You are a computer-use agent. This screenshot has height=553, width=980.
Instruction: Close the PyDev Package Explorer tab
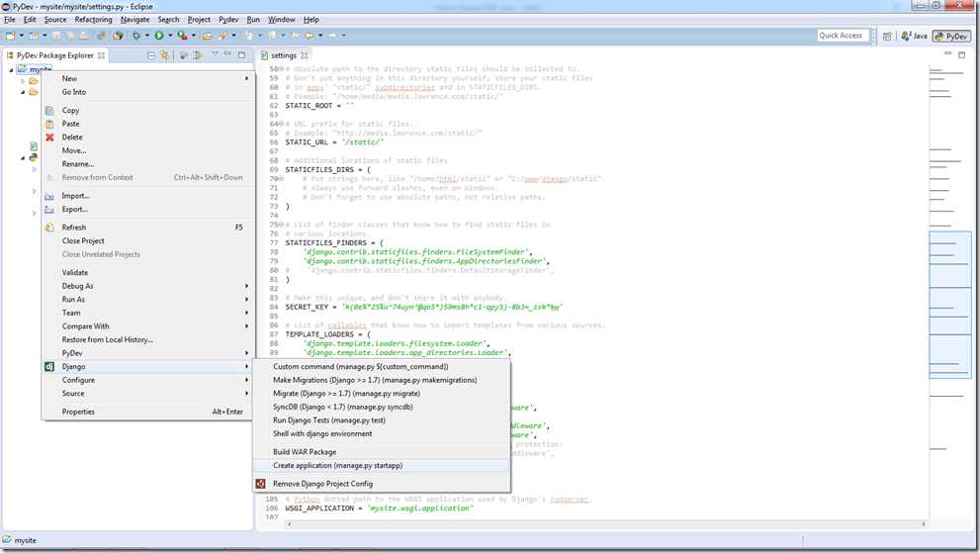point(101,55)
